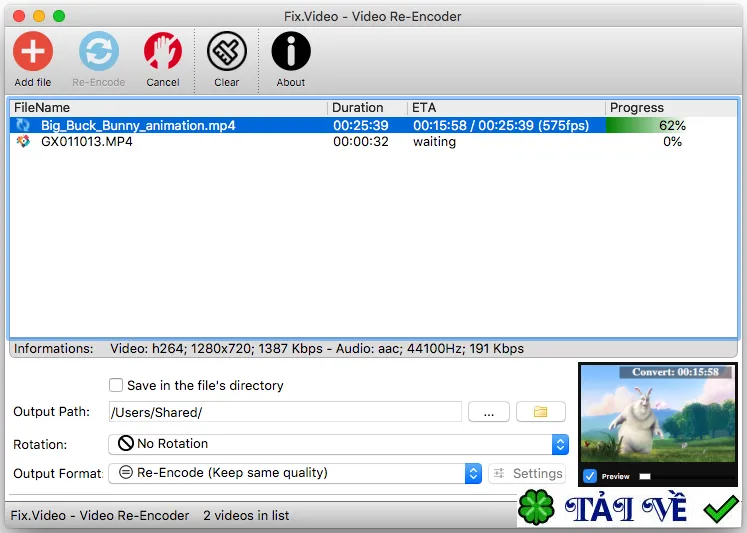Click the spinning icon beside Big_Buck_Bunny_animation.mp4
The height and width of the screenshot is (533, 747).
23,125
